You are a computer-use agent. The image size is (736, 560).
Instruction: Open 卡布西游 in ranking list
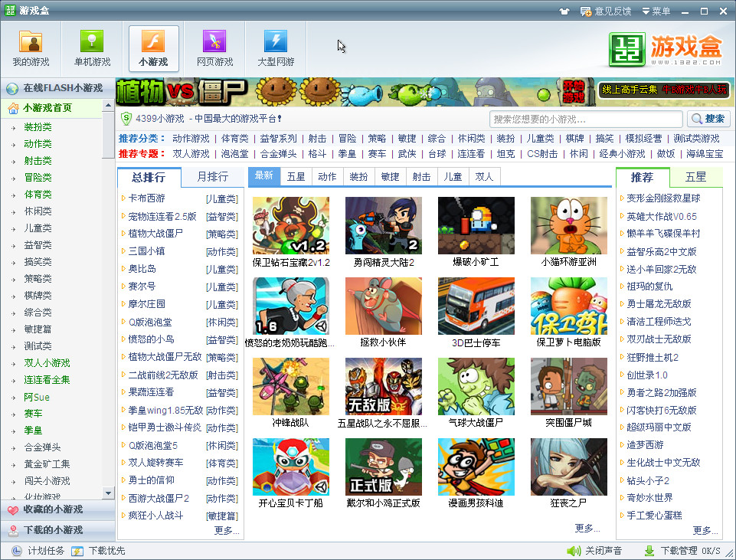pos(146,198)
